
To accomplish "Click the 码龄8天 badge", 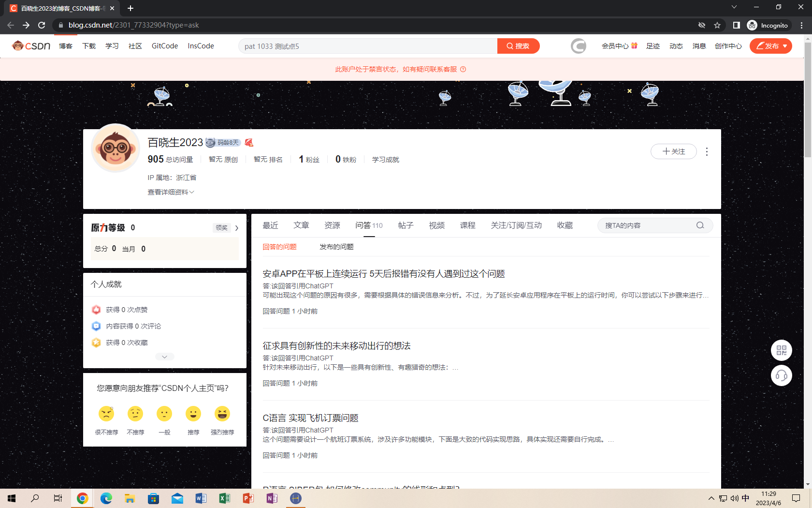I will click(x=223, y=143).
